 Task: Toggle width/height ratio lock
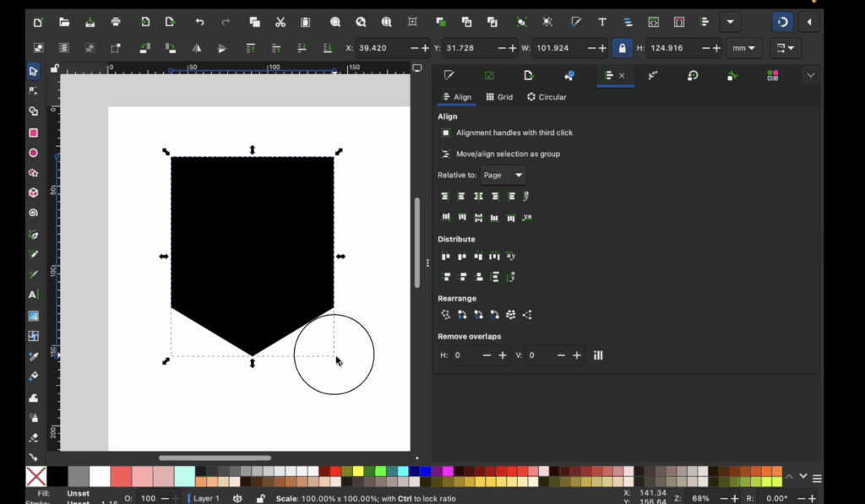622,48
